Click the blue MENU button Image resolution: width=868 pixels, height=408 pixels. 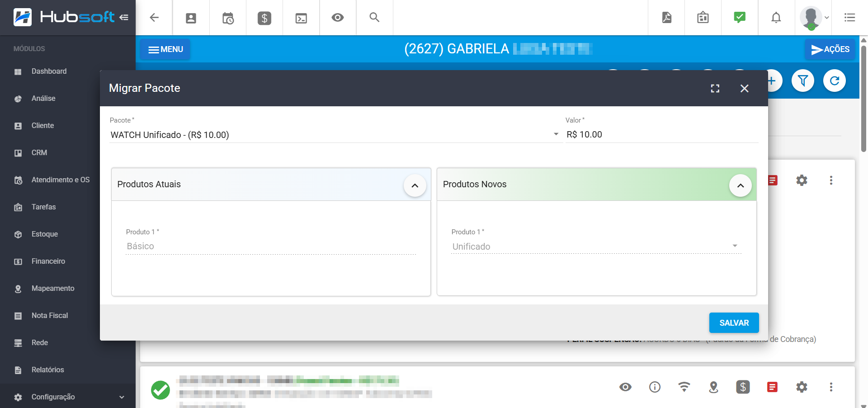pyautogui.click(x=165, y=49)
